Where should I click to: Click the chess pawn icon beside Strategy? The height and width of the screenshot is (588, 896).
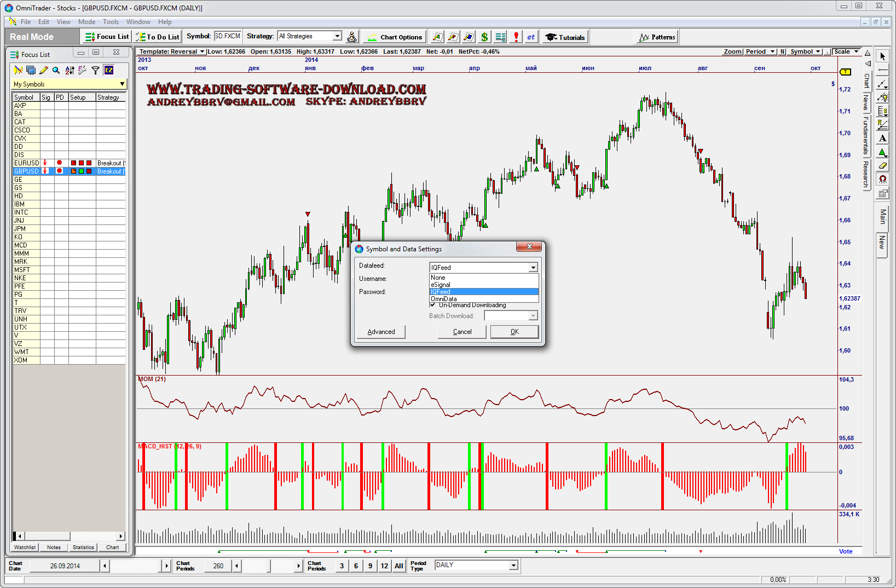click(x=352, y=37)
